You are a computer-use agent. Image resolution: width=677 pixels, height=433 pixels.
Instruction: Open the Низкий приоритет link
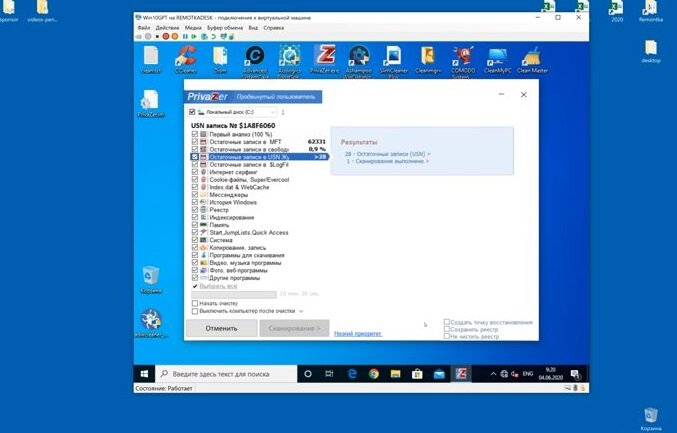358,333
